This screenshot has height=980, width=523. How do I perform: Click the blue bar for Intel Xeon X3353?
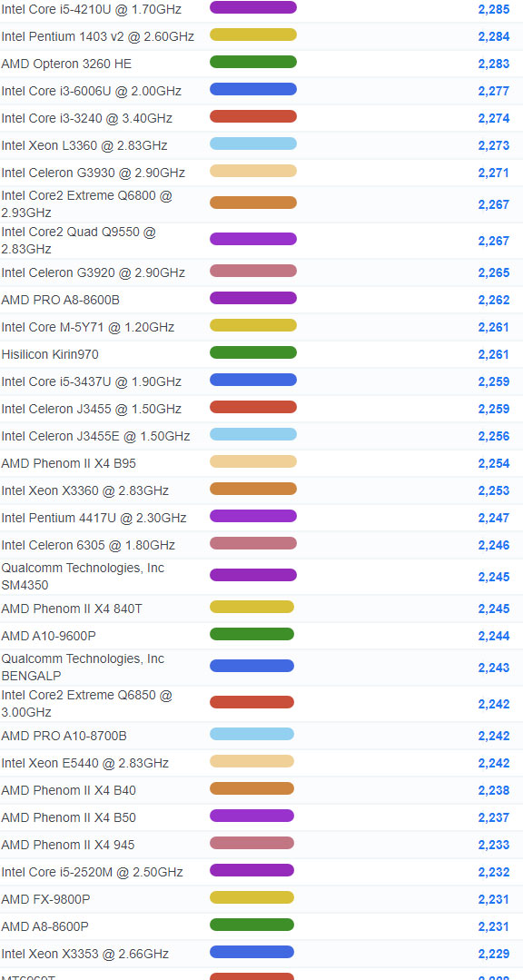click(x=252, y=952)
